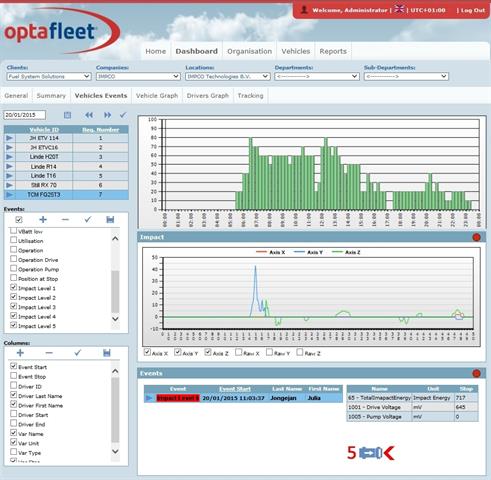Open the Clients dropdown
This screenshot has width=491, height=480.
click(x=49, y=76)
